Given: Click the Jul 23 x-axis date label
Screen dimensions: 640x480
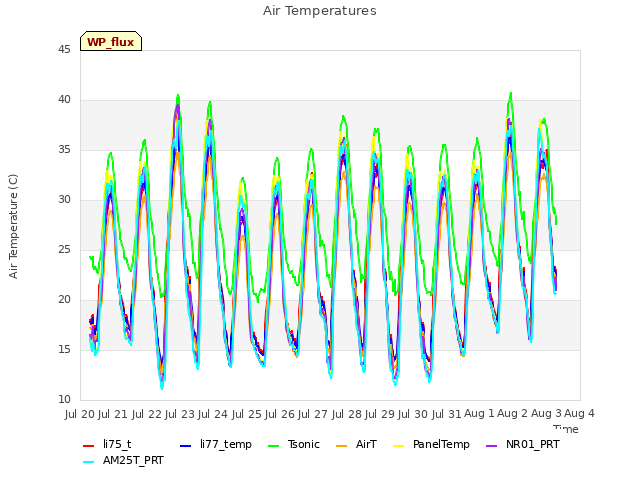Looking at the screenshot, I should click(180, 414).
